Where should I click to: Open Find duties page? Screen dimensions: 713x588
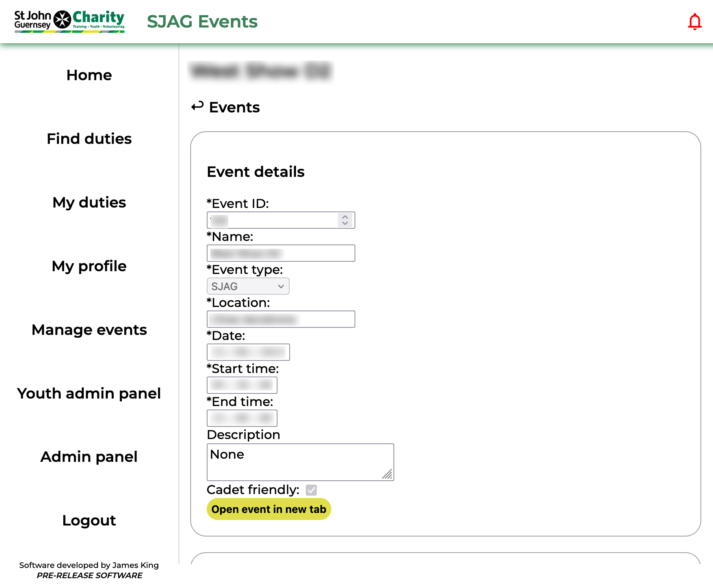[89, 139]
